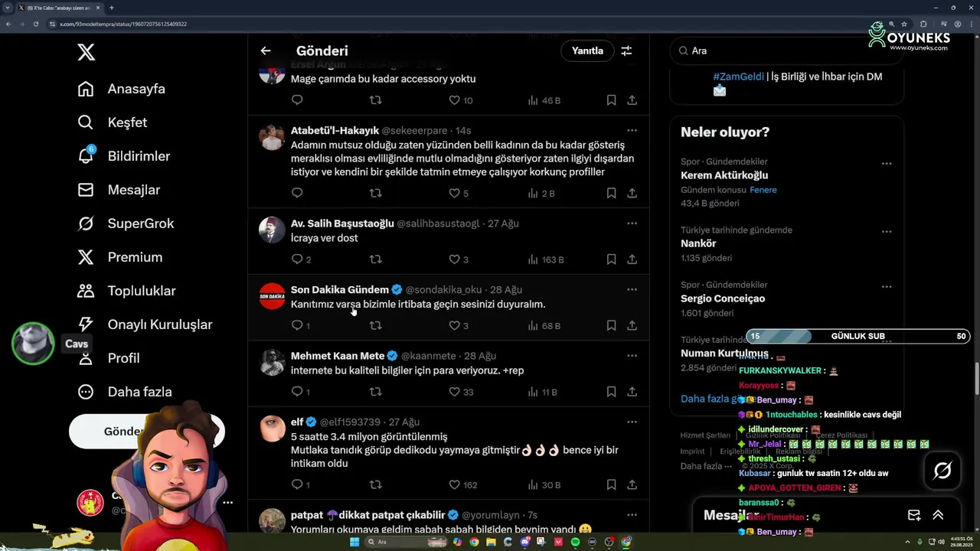Open the floating Grok button
Viewport: 980px width, 551px height.
click(x=942, y=471)
